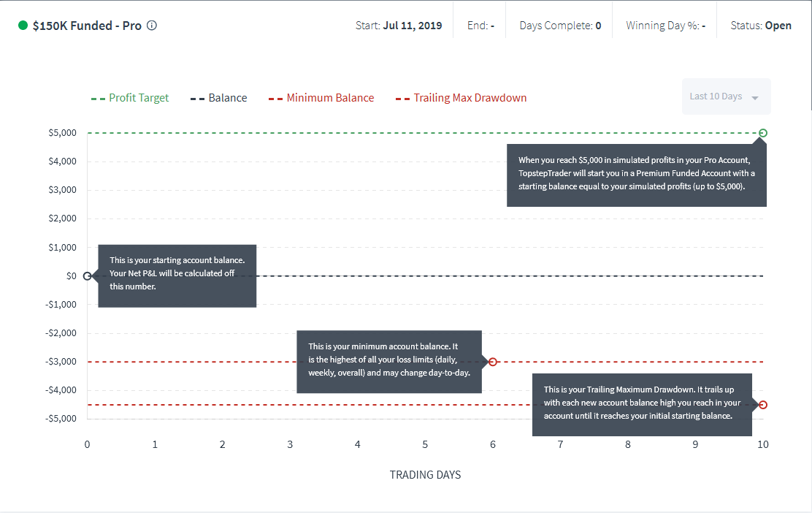Click the green Profit Target circle marker
This screenshot has width=812, height=513.
tap(763, 133)
